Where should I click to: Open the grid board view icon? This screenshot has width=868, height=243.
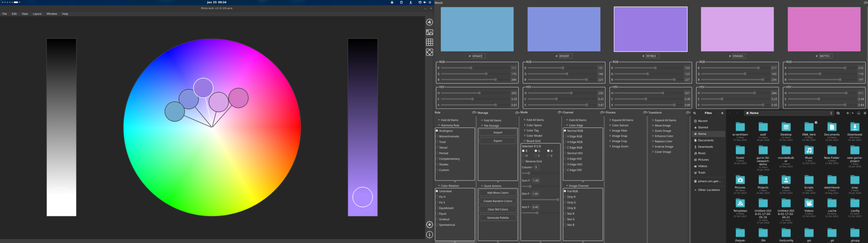point(430,42)
